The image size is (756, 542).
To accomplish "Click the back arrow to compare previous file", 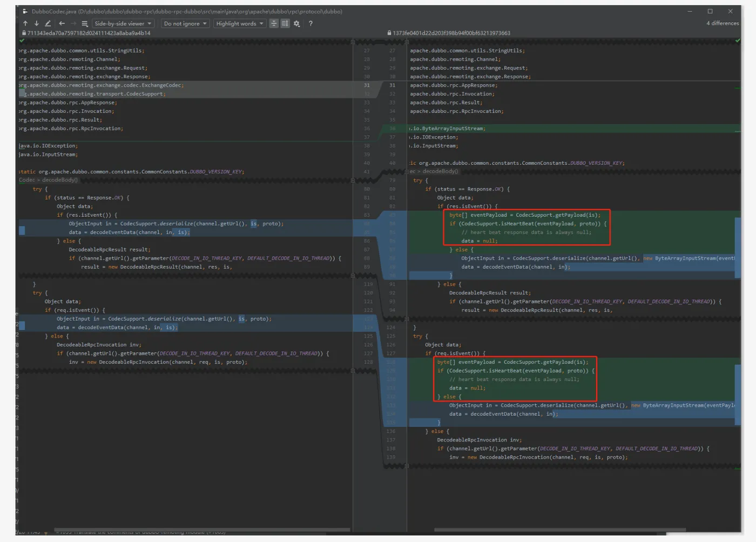I will click(x=62, y=23).
